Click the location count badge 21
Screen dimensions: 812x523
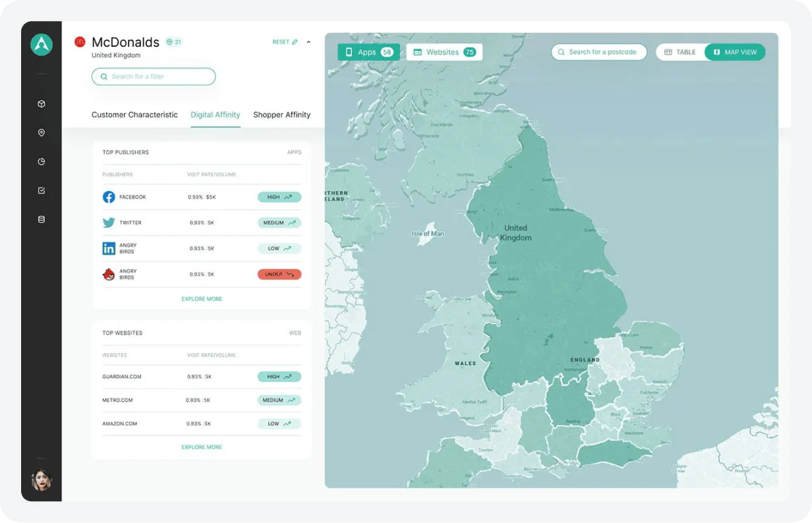(x=174, y=42)
